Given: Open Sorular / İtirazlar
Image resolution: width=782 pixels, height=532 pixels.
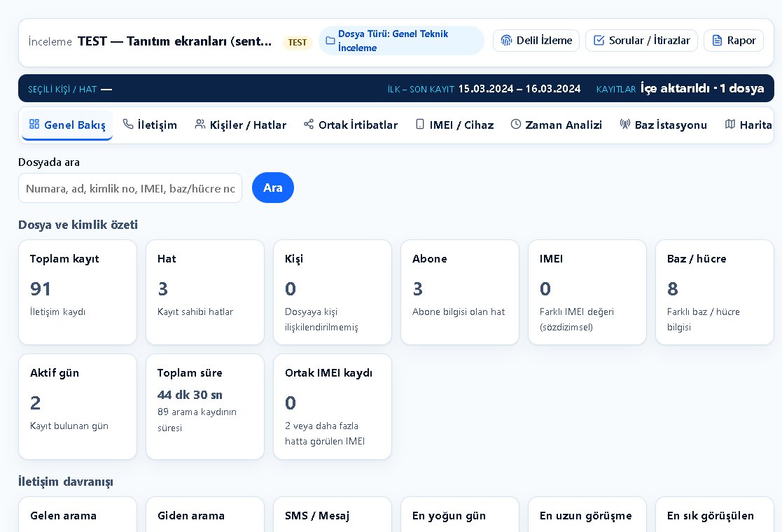Looking at the screenshot, I should [641, 41].
